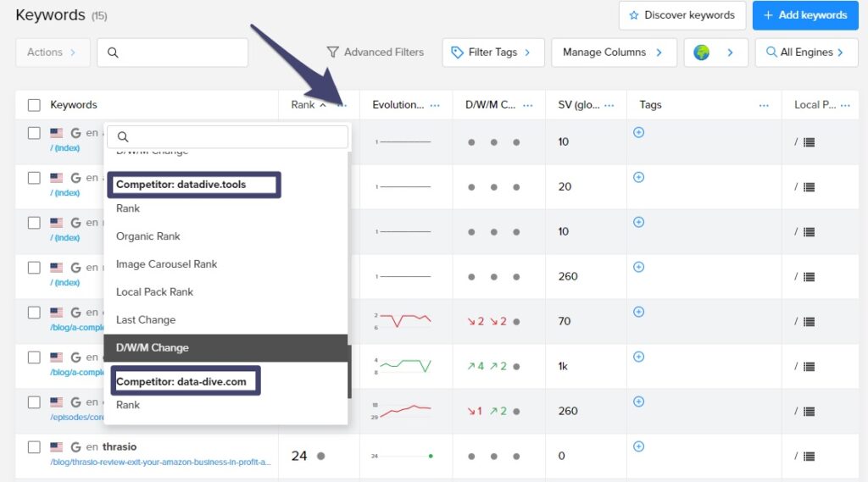Click the main keyword search field
Screen dimensions: 868x482
(172, 52)
